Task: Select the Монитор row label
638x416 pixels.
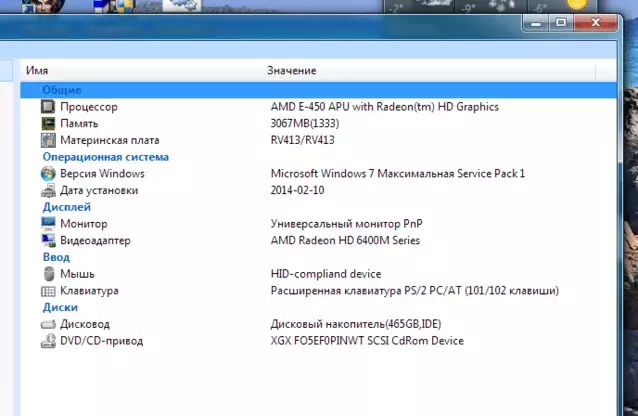Action: (84, 223)
